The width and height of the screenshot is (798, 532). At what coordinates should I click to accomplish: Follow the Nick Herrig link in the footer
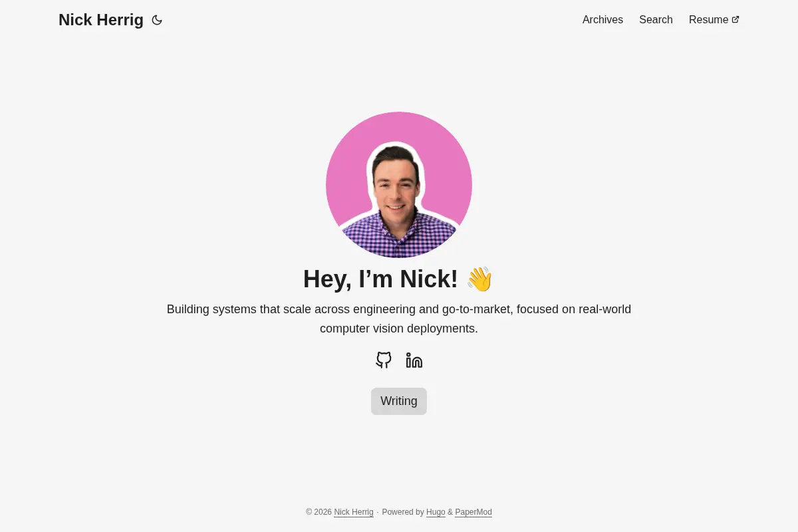pos(354,512)
